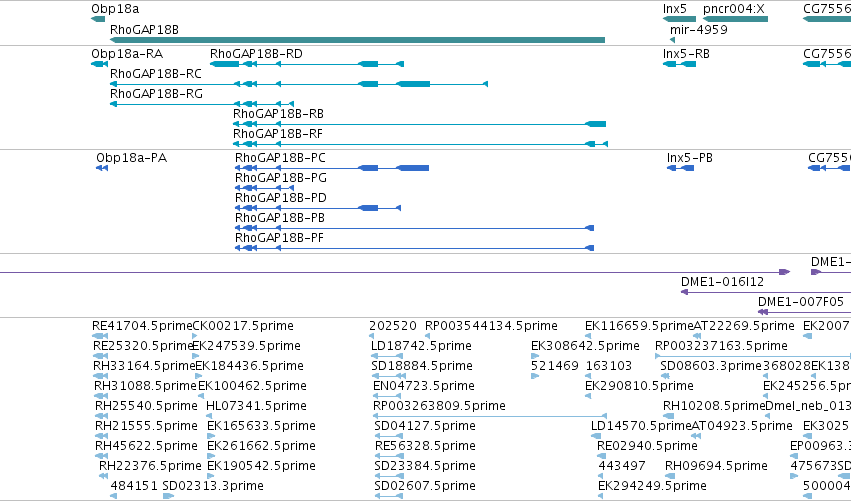Screen dimensions: 851x501
Task: Click the RH25540.5prime EST label
Action: tap(146, 407)
